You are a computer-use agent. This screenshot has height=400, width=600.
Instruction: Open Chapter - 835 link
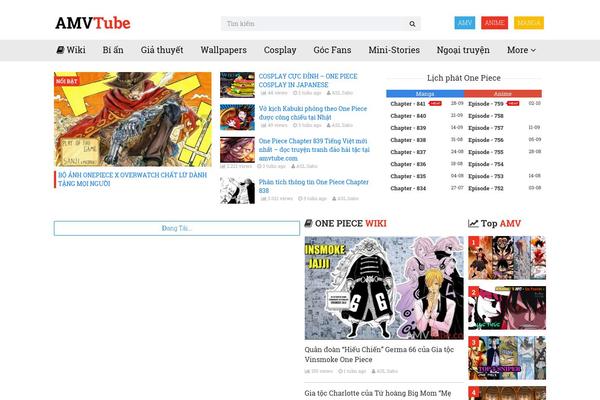[408, 176]
